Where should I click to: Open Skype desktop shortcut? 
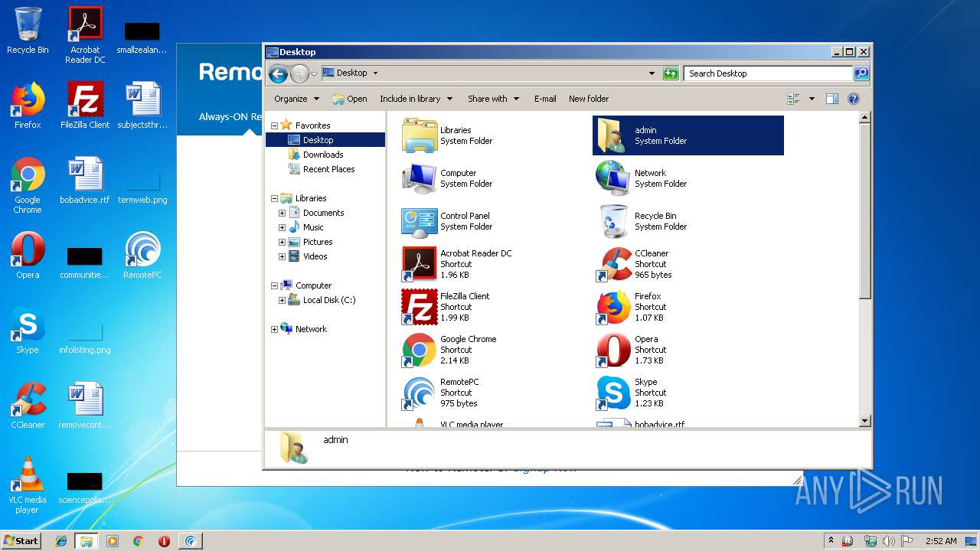28,331
